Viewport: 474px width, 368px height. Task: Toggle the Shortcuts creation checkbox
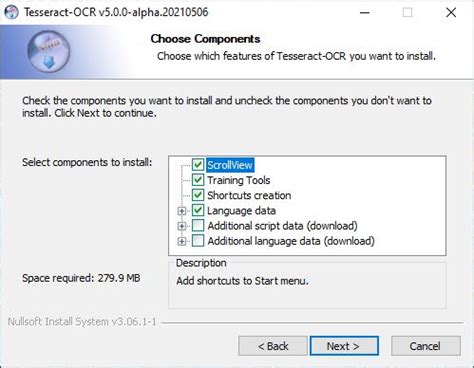[198, 195]
